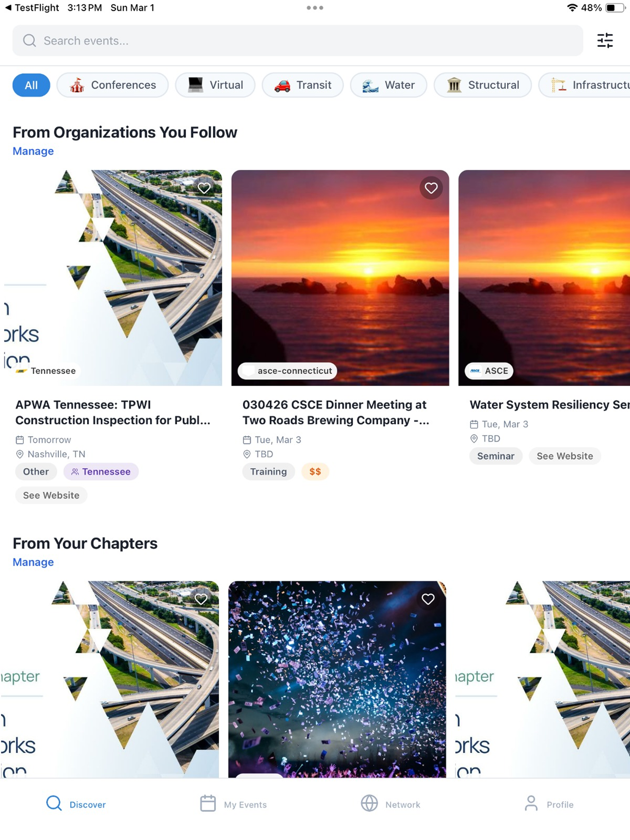This screenshot has height=840, width=630.
Task: Switch to the My Events tab
Action: click(x=233, y=804)
